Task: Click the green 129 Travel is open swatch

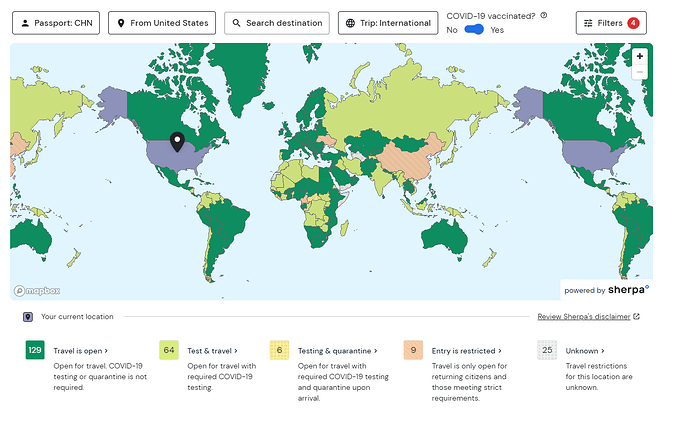Action: [35, 350]
